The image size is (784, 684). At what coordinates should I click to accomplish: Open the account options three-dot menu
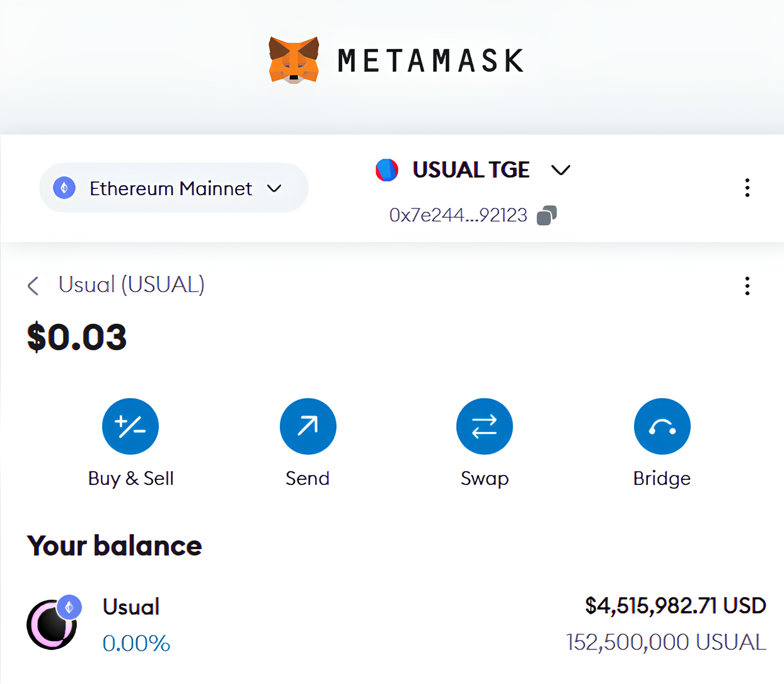(747, 188)
